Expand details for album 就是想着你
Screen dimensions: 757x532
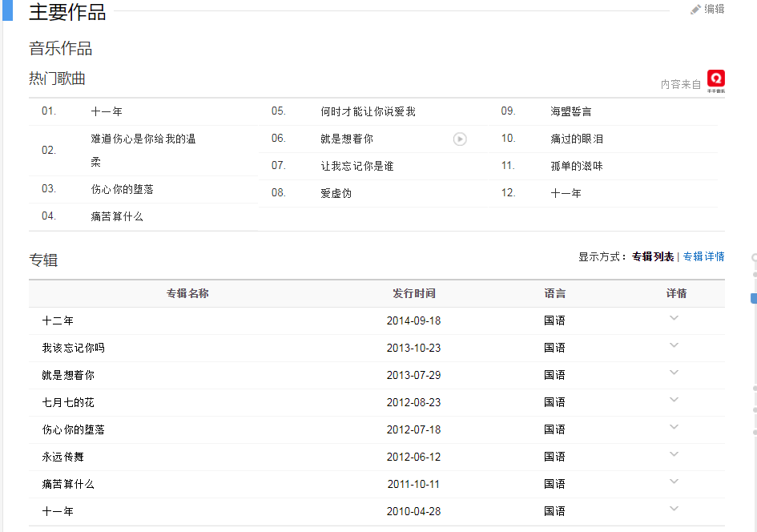click(674, 373)
